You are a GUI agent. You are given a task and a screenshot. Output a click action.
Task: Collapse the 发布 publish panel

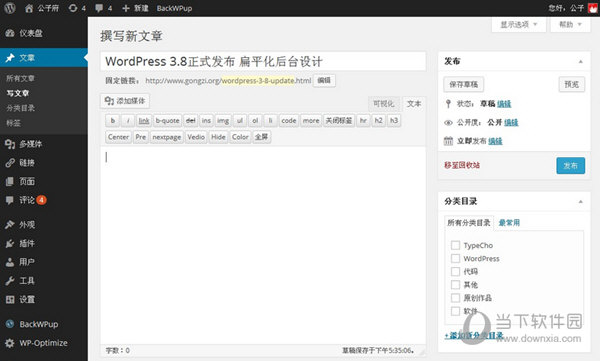click(580, 61)
